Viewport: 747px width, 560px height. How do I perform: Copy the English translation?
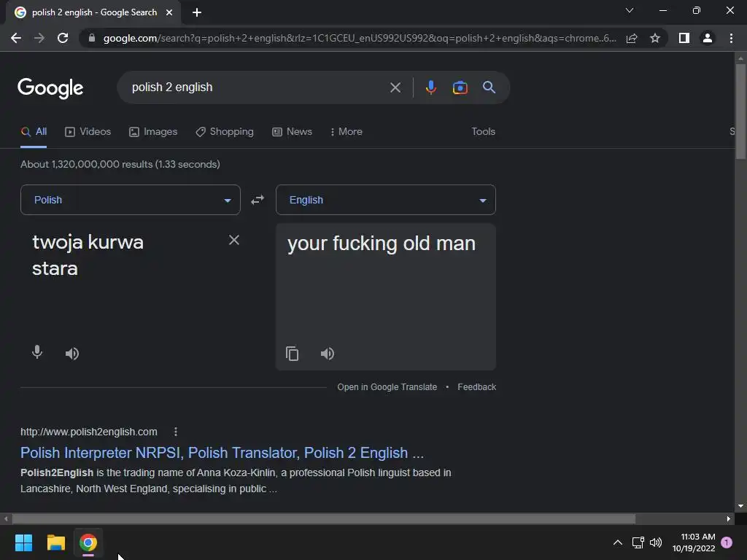[292, 354]
